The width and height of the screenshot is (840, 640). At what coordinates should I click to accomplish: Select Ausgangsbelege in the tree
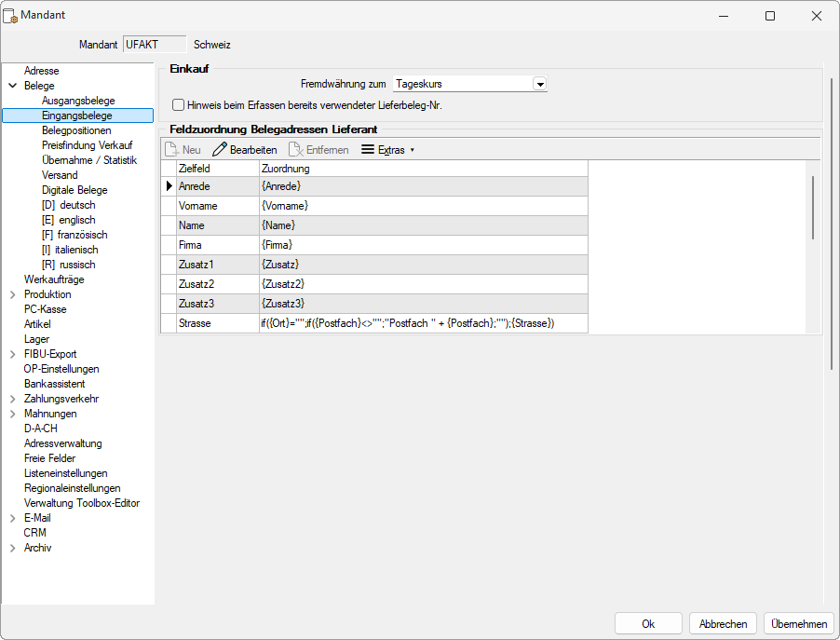click(78, 101)
